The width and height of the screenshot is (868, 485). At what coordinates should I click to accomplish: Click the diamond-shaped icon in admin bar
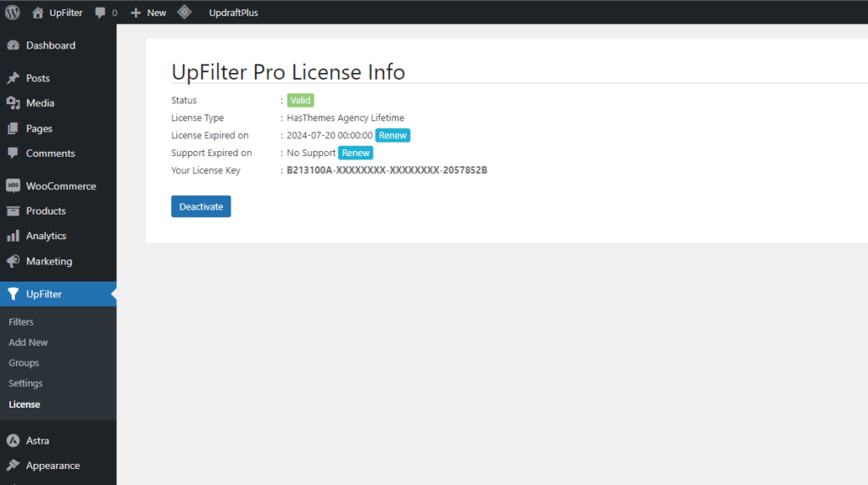[185, 13]
